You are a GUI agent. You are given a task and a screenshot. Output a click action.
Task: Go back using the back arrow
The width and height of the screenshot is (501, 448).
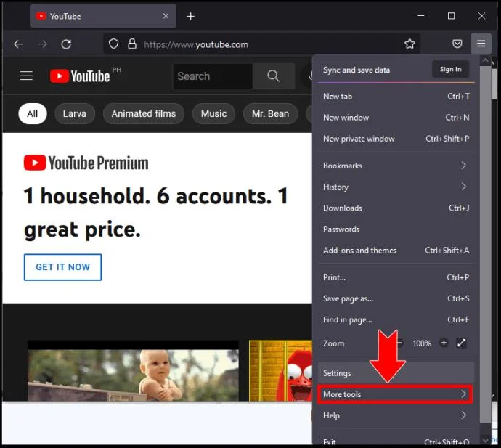[x=19, y=44]
